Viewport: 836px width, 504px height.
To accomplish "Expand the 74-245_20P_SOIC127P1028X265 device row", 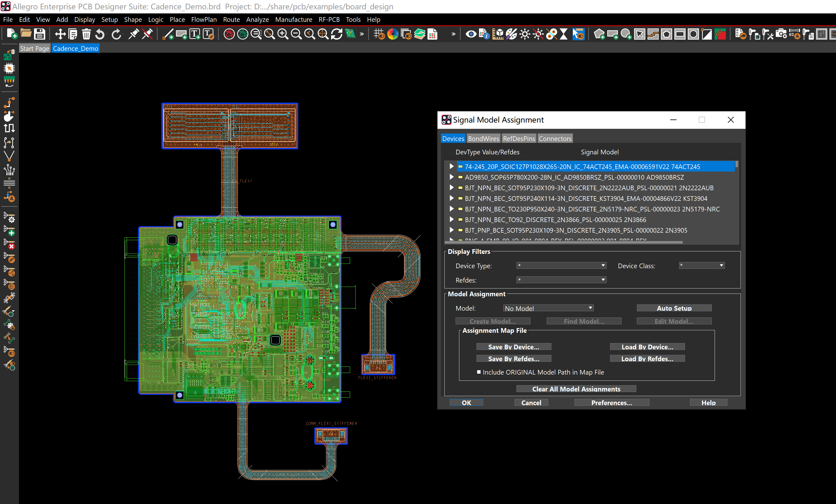I will click(451, 166).
